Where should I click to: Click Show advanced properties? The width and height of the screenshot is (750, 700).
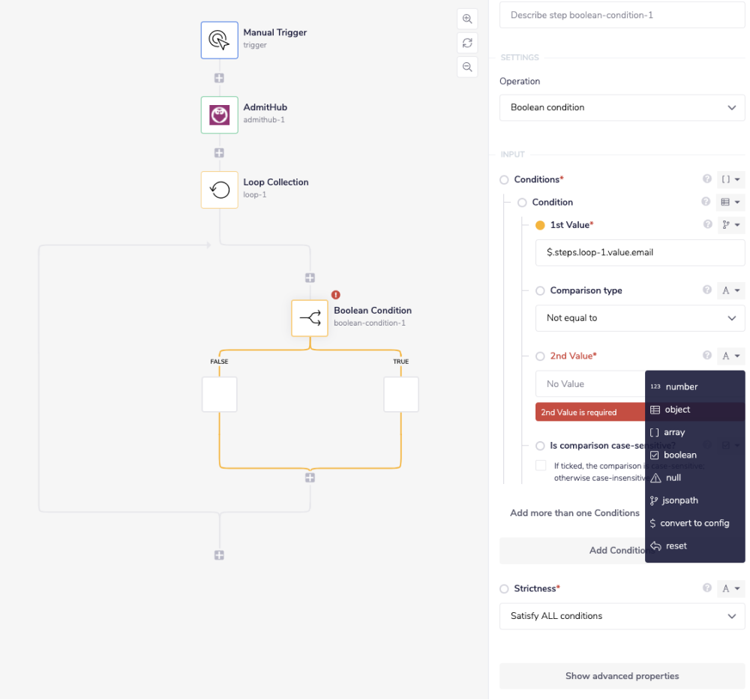(622, 676)
